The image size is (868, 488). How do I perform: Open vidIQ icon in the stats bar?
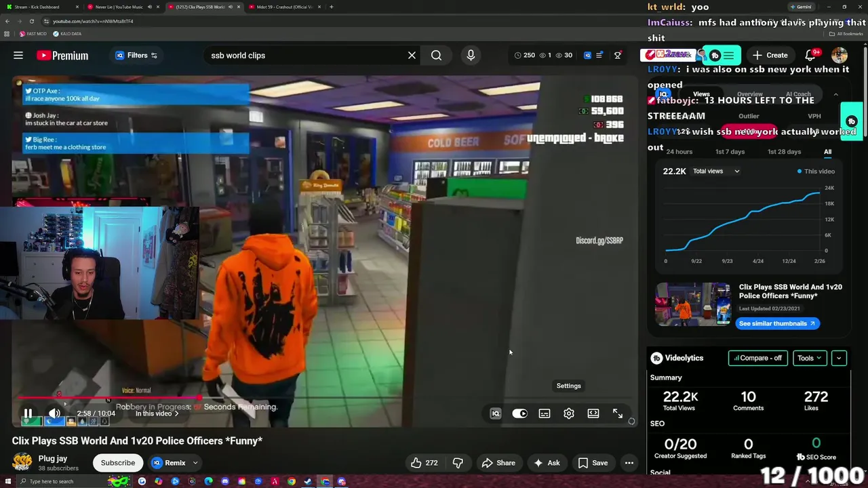click(587, 56)
